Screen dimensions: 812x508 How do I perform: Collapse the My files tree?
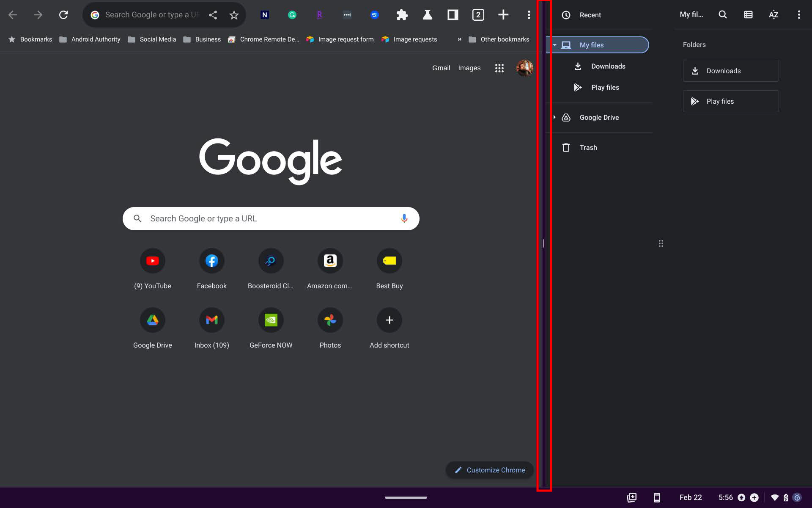pos(554,45)
